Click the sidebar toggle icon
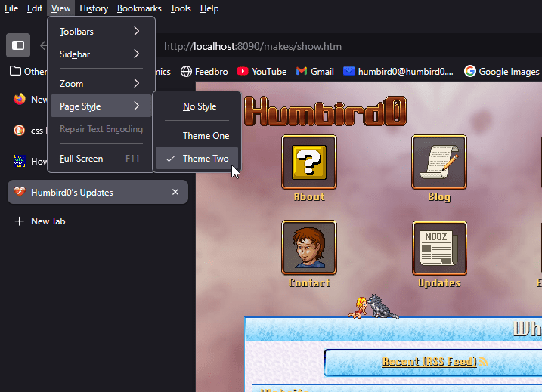The width and height of the screenshot is (542, 392). tap(18, 45)
